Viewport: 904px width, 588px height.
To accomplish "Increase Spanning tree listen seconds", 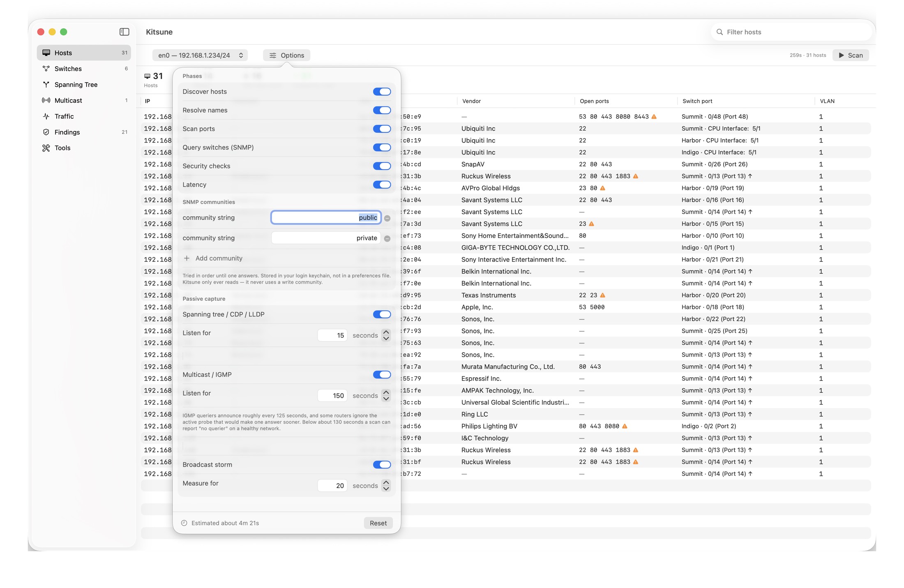I will pos(386,332).
